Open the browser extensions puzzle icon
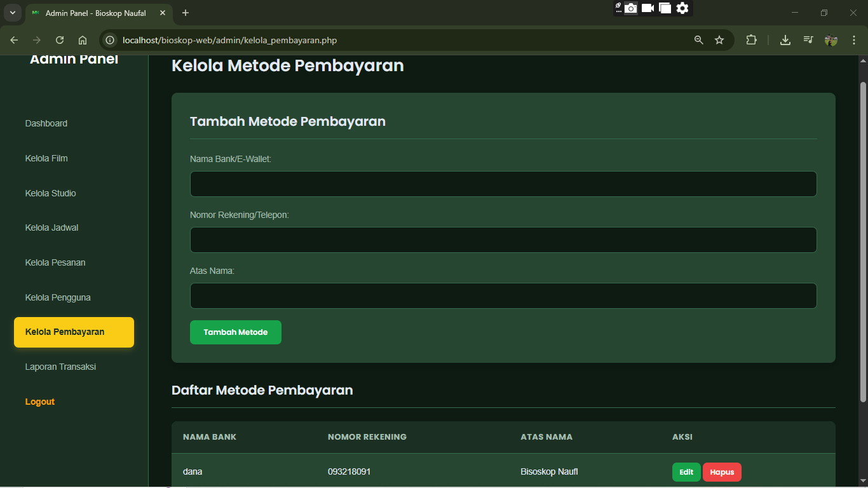 (751, 40)
